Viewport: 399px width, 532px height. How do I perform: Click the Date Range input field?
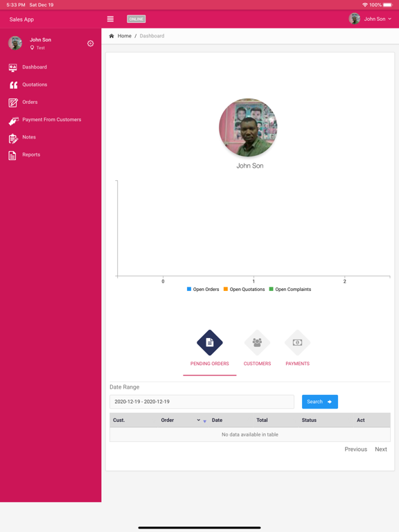(x=202, y=402)
